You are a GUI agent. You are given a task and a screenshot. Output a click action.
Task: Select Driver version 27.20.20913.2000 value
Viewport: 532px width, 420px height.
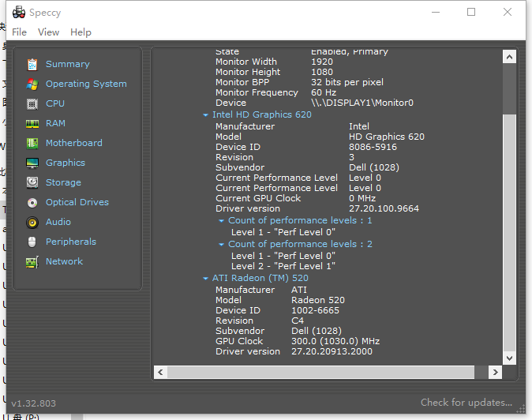tap(332, 351)
